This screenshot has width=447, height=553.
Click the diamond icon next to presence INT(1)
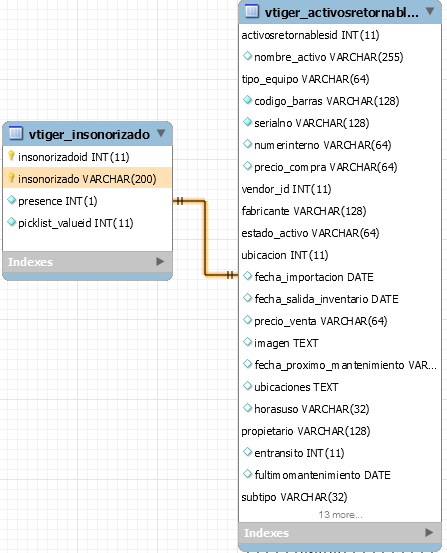(x=12, y=200)
